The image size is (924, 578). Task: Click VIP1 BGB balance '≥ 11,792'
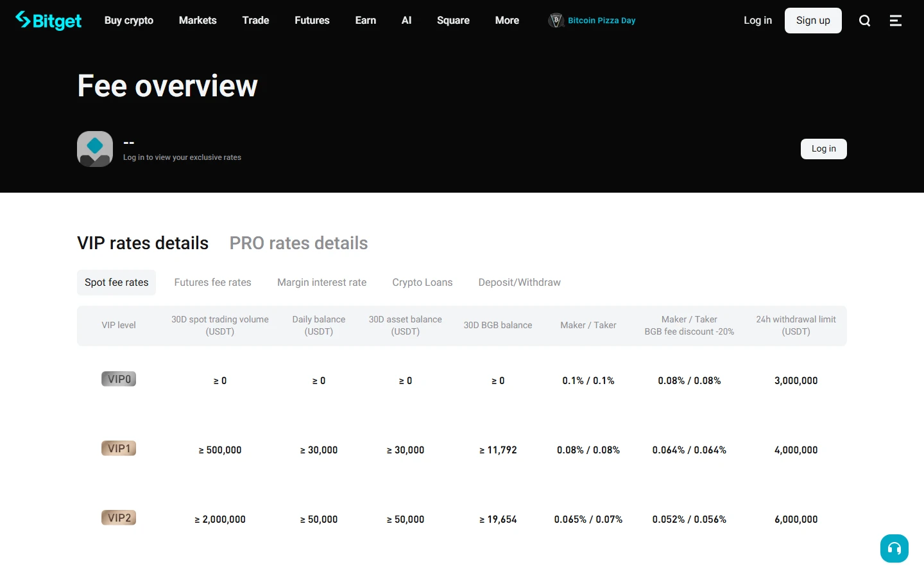pyautogui.click(x=498, y=450)
